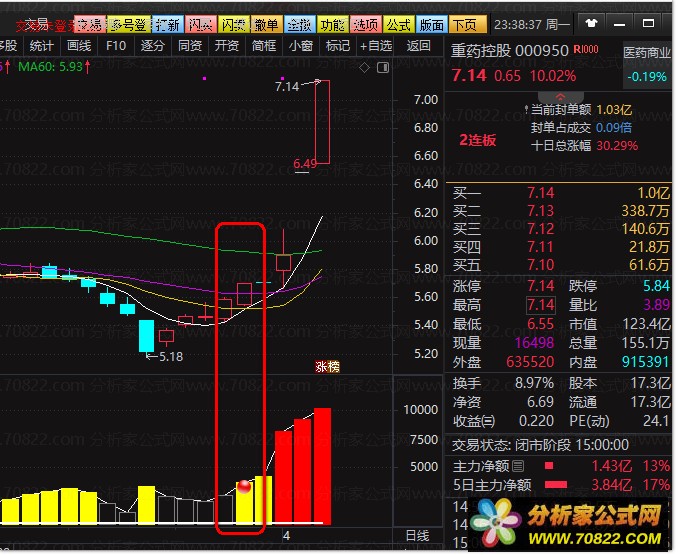Click the stock name 重药控股 000950
Viewport: 678px width, 555px height.
coord(510,51)
